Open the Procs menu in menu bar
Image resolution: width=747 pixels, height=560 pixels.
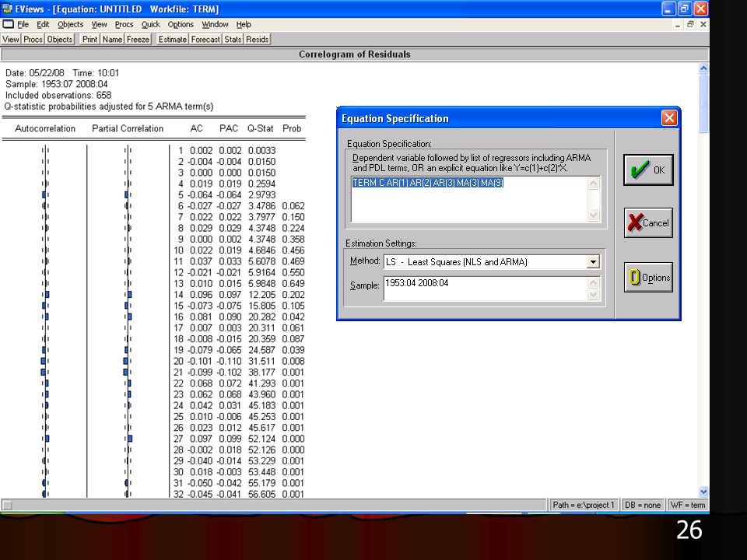(x=124, y=24)
